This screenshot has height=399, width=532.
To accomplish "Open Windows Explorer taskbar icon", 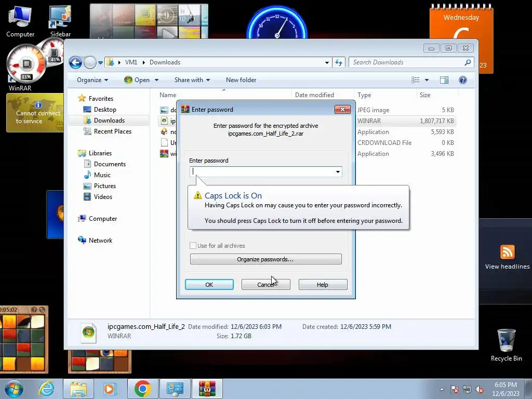I will [x=78, y=389].
